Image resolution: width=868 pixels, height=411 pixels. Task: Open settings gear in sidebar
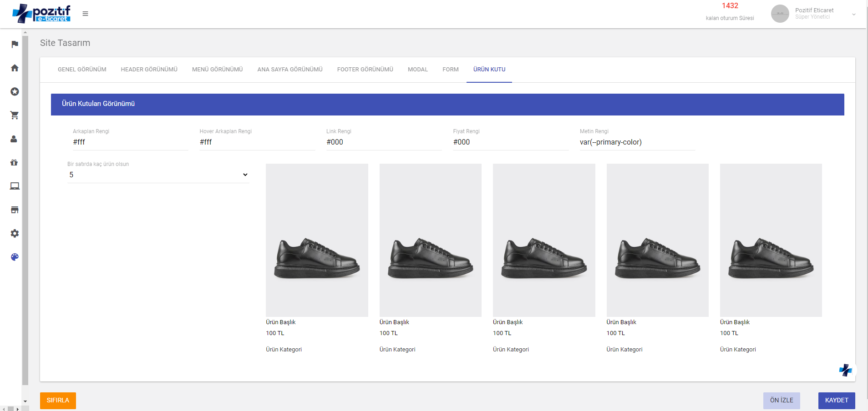[x=15, y=233]
